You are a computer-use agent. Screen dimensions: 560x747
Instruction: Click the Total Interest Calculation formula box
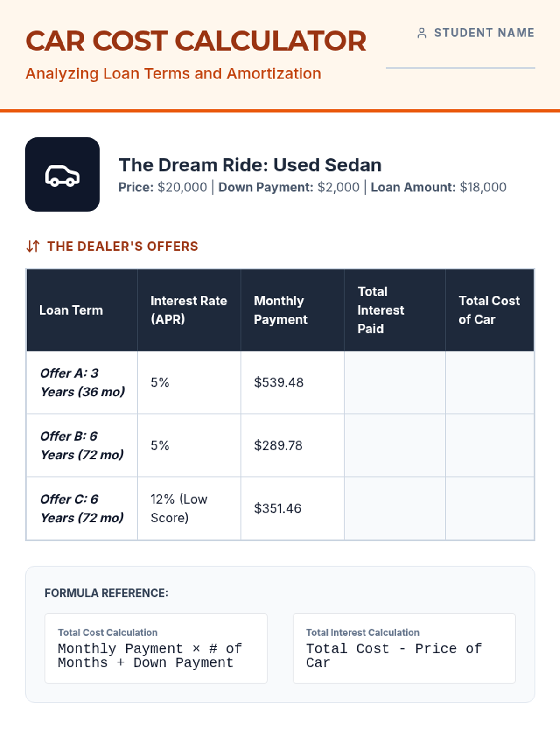[404, 648]
